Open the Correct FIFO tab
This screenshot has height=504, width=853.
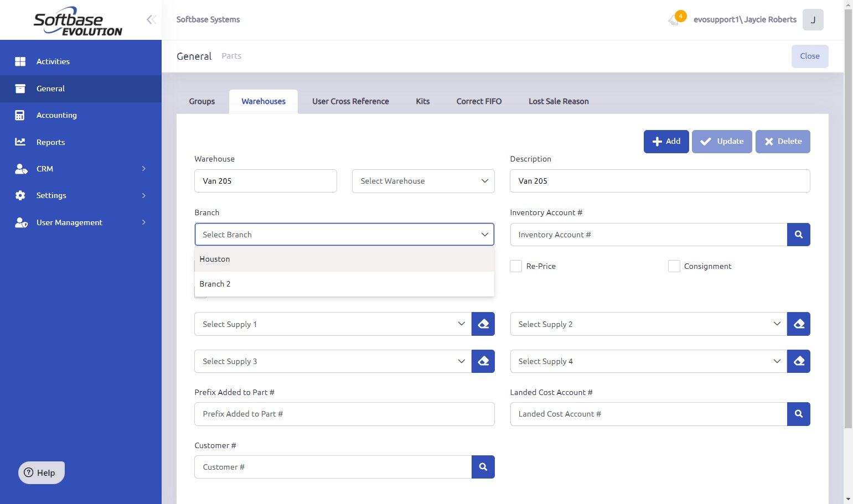(479, 101)
